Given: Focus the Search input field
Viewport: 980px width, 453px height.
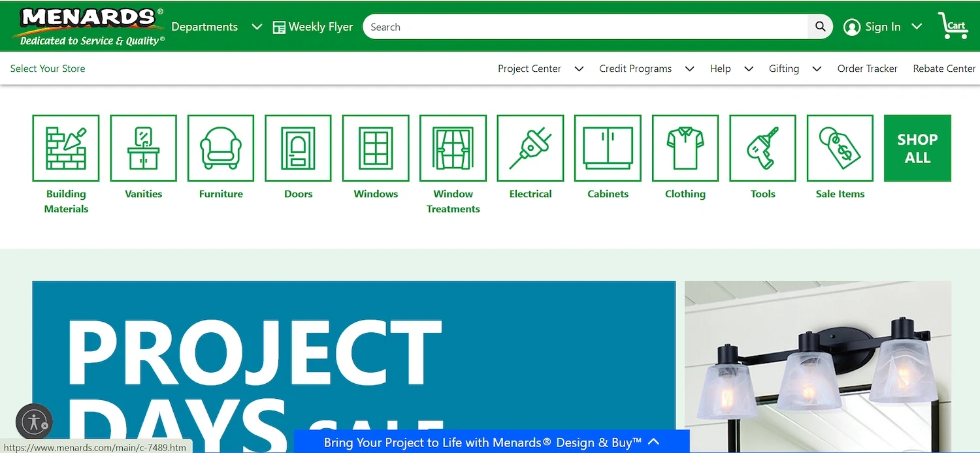Looking at the screenshot, I should (x=585, y=27).
